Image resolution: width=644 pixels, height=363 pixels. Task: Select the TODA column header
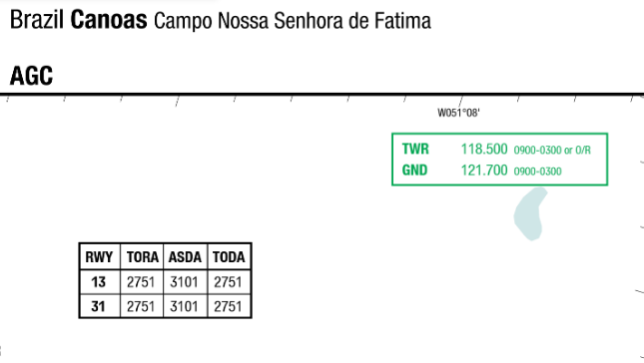point(229,257)
